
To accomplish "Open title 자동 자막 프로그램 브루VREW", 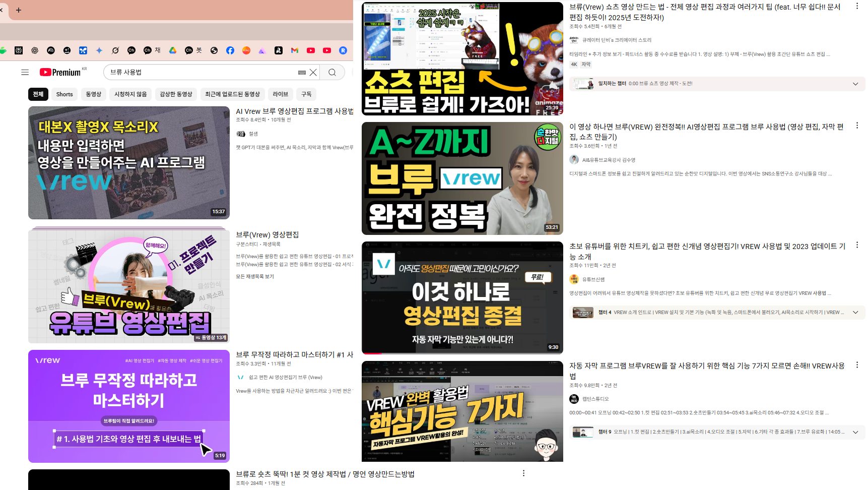I will coord(707,371).
